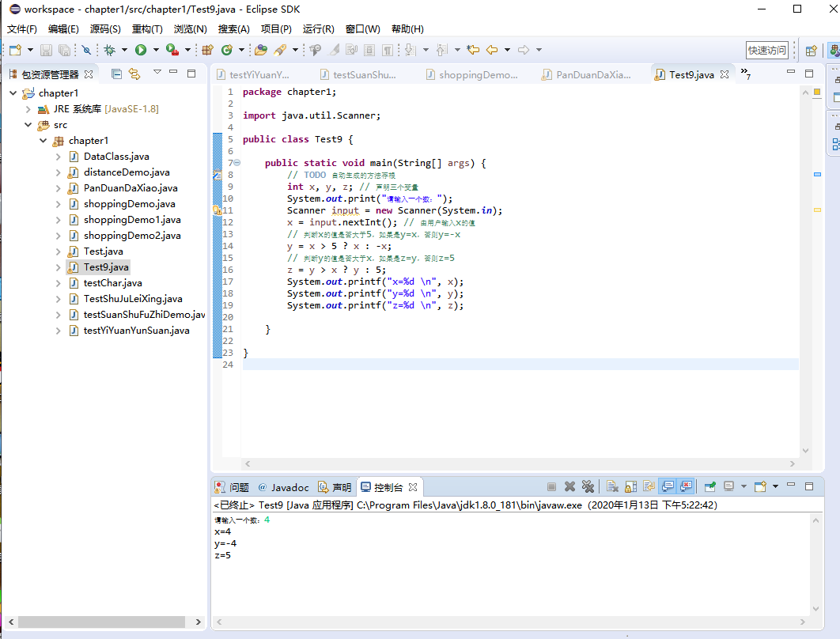Click Remove Launch X icon in console
Viewport: 840px width, 639px height.
(569, 486)
